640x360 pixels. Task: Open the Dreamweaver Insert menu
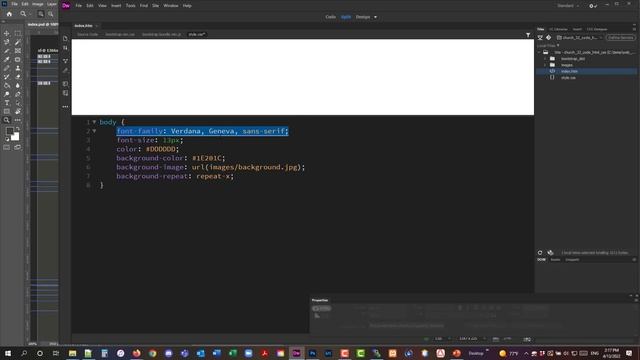tap(116, 6)
